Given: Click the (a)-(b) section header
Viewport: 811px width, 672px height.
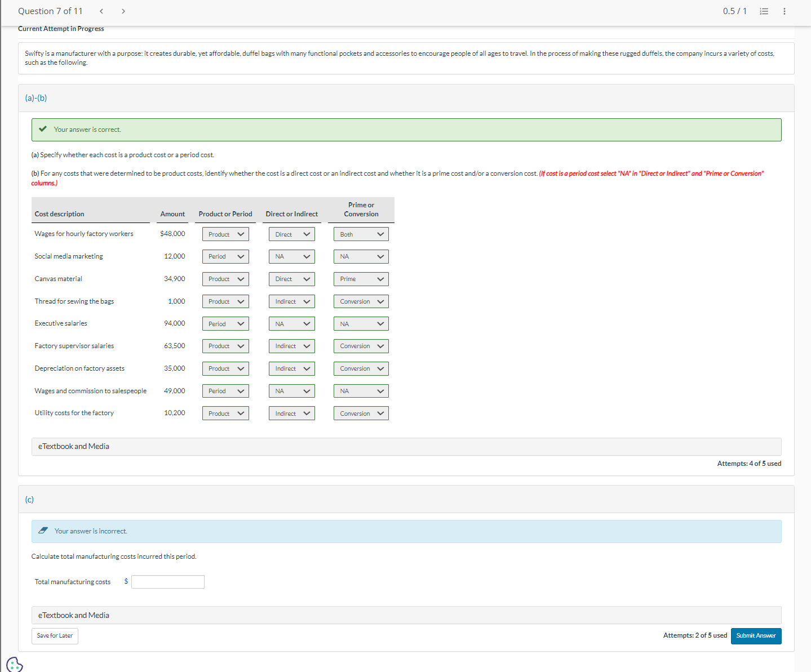Looking at the screenshot, I should pyautogui.click(x=406, y=98).
